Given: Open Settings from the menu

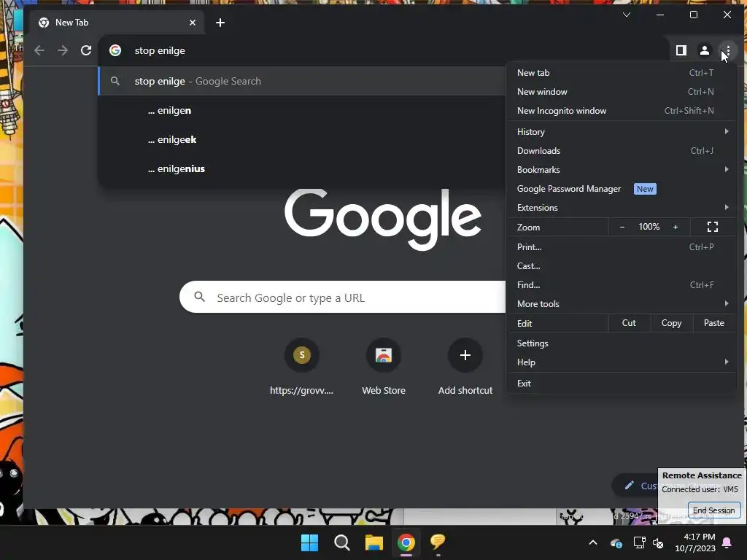Looking at the screenshot, I should [622, 343].
